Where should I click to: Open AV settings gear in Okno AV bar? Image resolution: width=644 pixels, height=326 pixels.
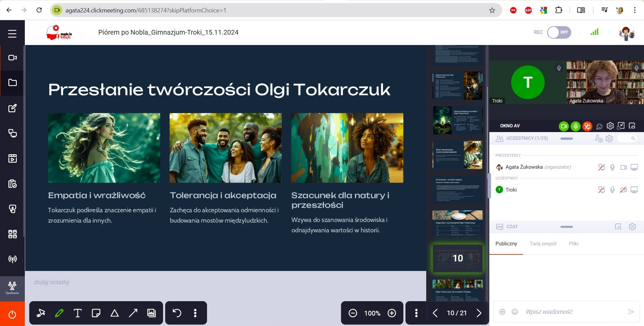pyautogui.click(x=610, y=126)
